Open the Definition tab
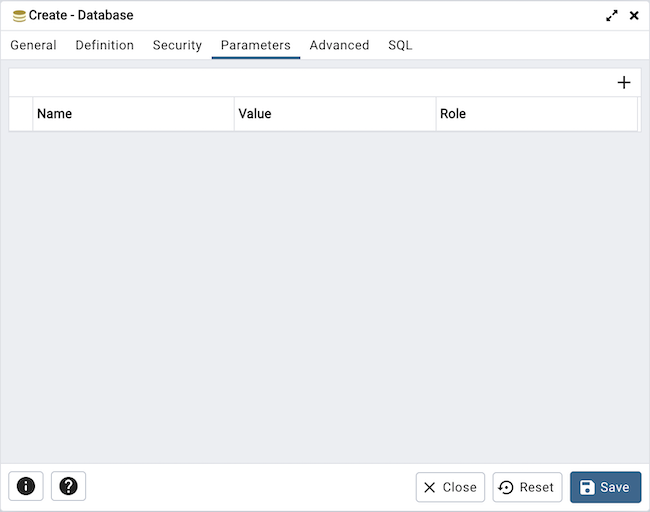The height and width of the screenshot is (512, 650). click(104, 45)
